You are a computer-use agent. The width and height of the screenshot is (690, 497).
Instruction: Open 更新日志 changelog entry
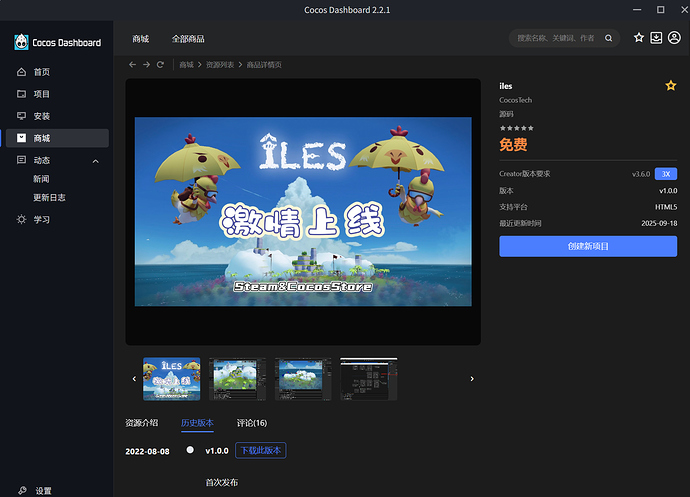pyautogui.click(x=49, y=197)
